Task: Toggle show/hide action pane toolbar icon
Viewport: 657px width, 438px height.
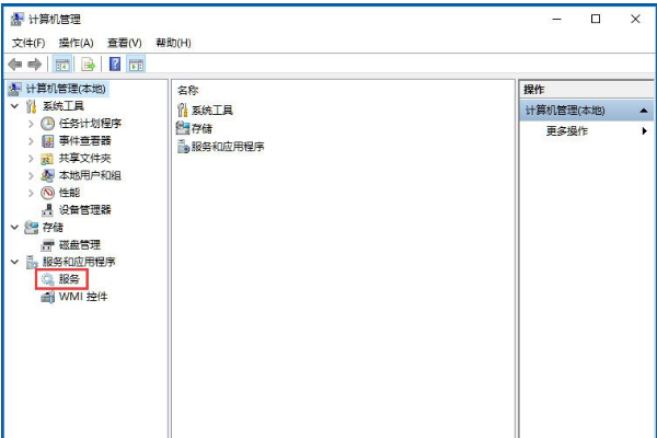Action: 136,65
